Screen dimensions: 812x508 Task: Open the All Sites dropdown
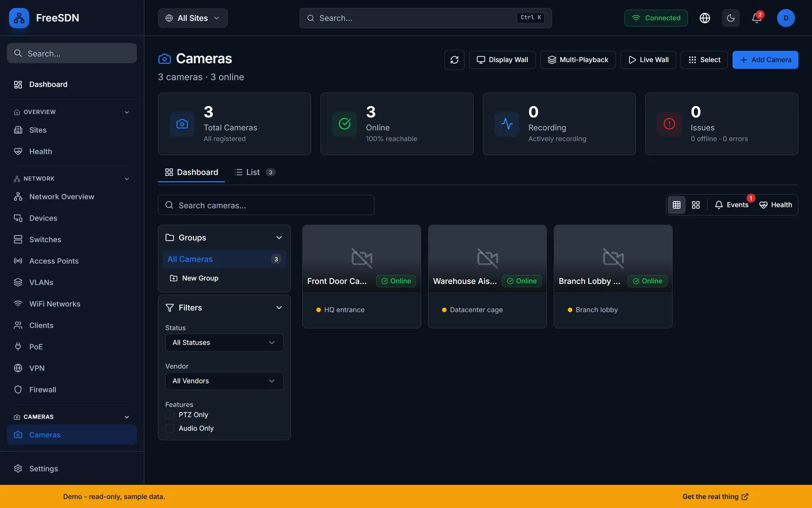pyautogui.click(x=192, y=18)
